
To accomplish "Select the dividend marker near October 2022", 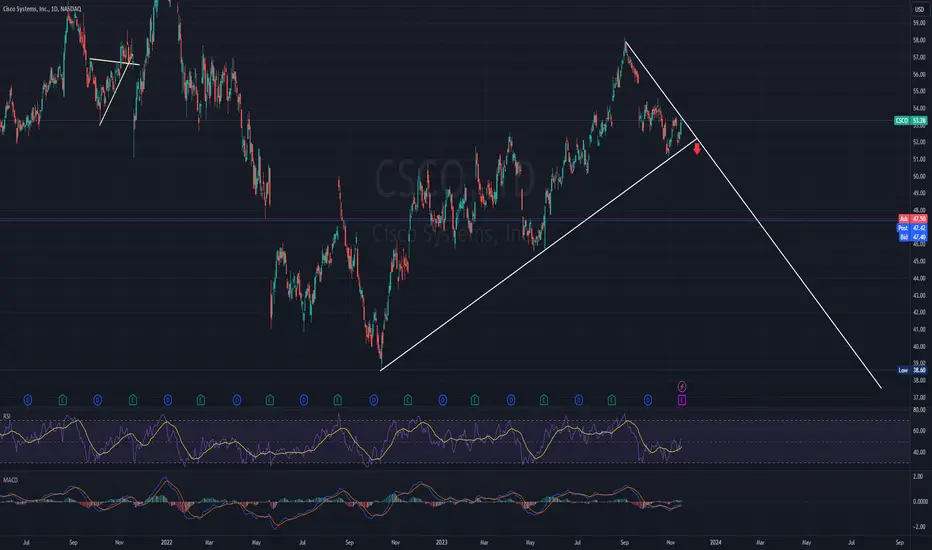I will (x=374, y=400).
